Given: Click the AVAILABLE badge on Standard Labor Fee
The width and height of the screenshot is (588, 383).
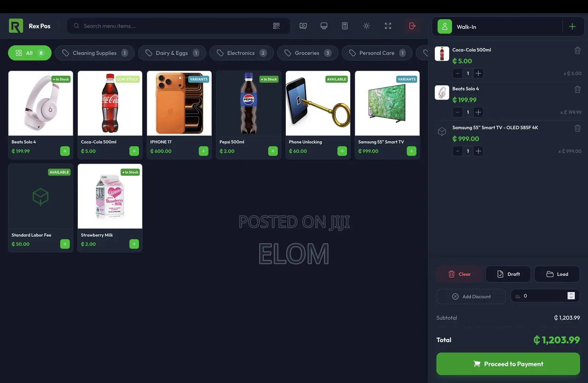Looking at the screenshot, I should tap(59, 172).
